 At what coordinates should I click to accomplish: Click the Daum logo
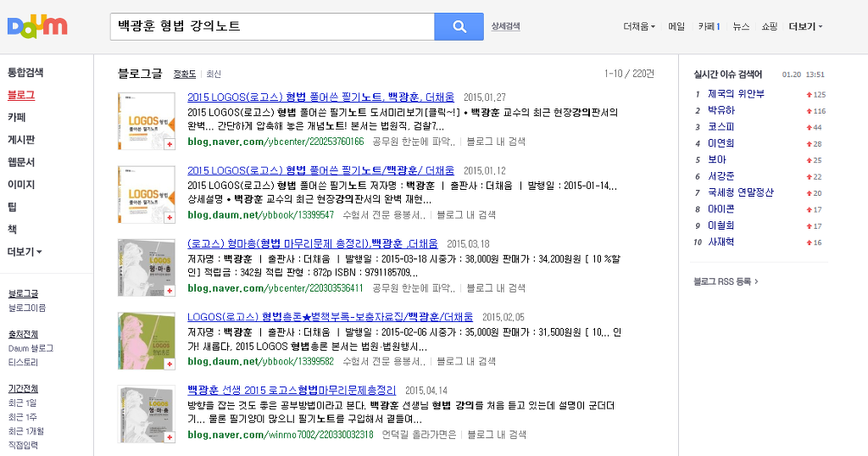tap(37, 26)
